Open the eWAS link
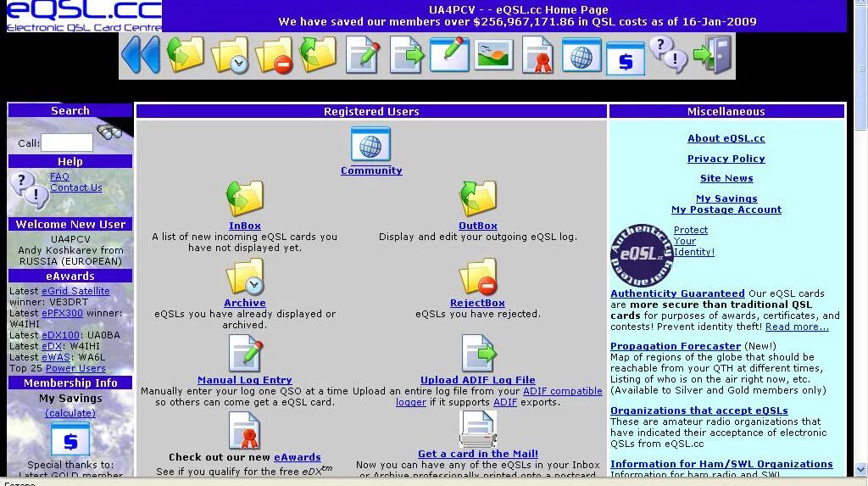Screen dimensions: 868x486 [55, 357]
